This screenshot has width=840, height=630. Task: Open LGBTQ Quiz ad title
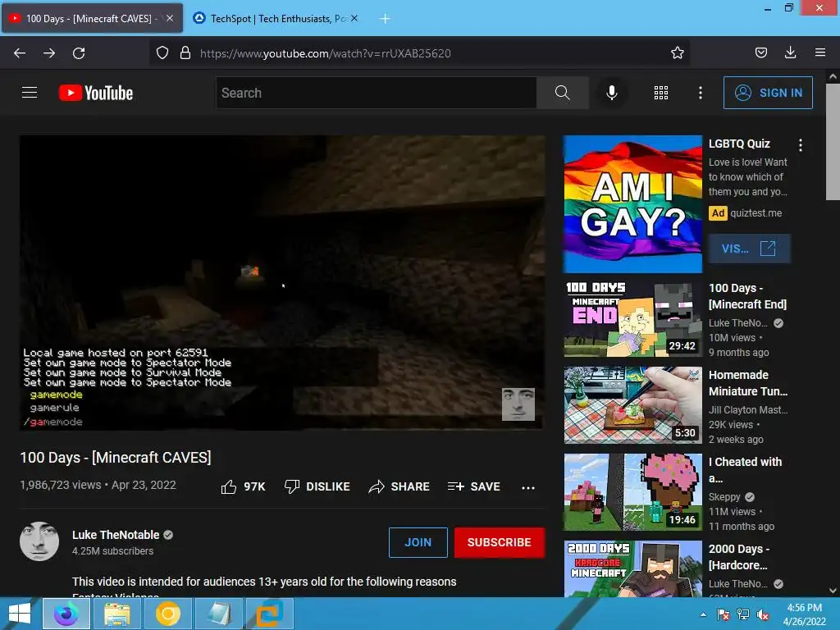tap(739, 144)
